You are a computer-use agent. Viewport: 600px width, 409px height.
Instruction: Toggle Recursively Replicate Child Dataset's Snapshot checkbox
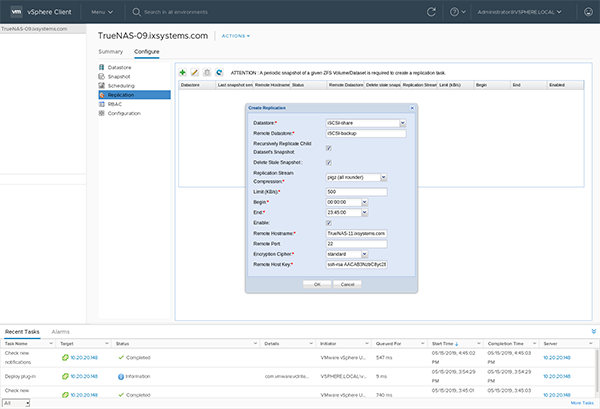click(329, 147)
